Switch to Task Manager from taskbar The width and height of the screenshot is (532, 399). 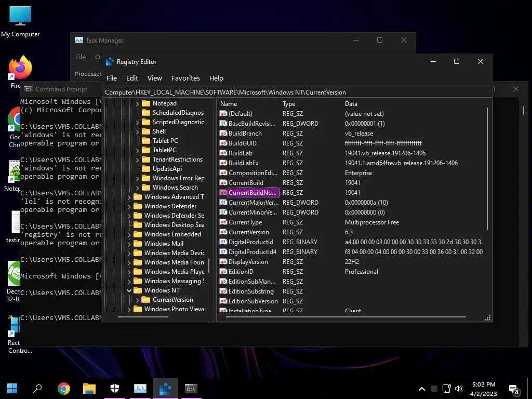coord(140,389)
